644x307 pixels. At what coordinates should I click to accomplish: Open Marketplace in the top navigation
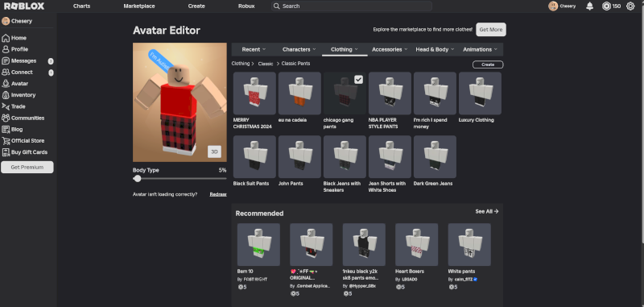[139, 6]
